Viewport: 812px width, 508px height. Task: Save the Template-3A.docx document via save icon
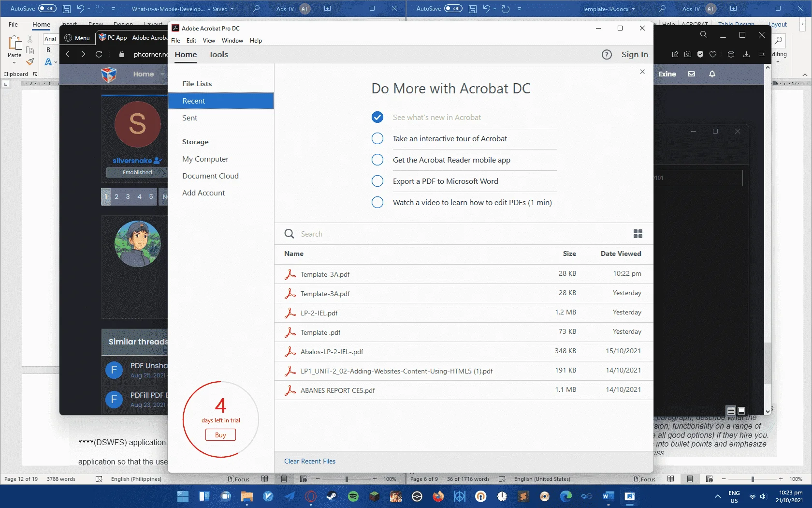click(473, 9)
